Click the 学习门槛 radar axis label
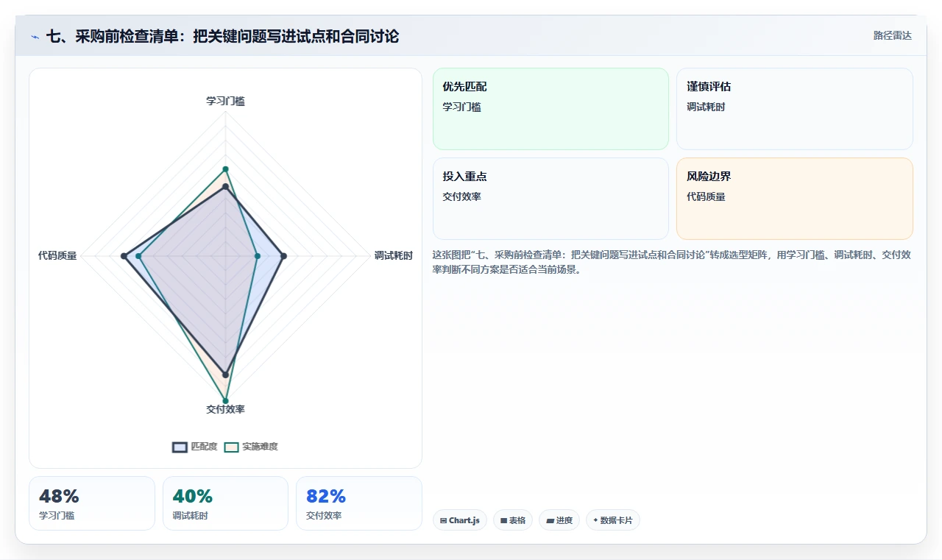The image size is (942, 560). (225, 101)
